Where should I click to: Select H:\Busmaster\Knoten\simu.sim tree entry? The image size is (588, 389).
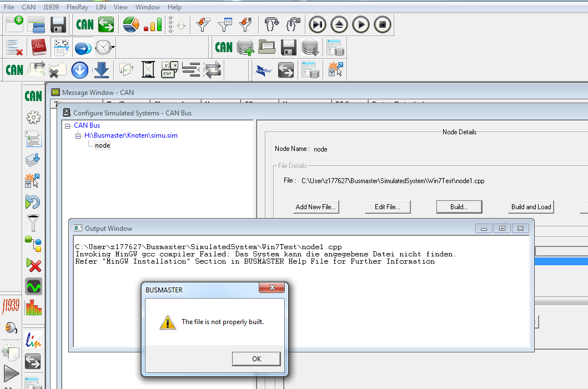[x=131, y=135]
